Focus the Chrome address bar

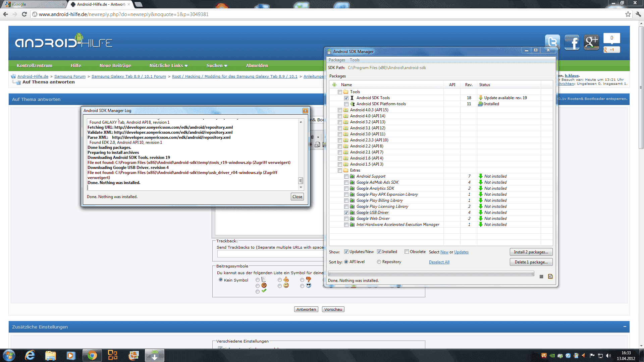click(x=329, y=14)
